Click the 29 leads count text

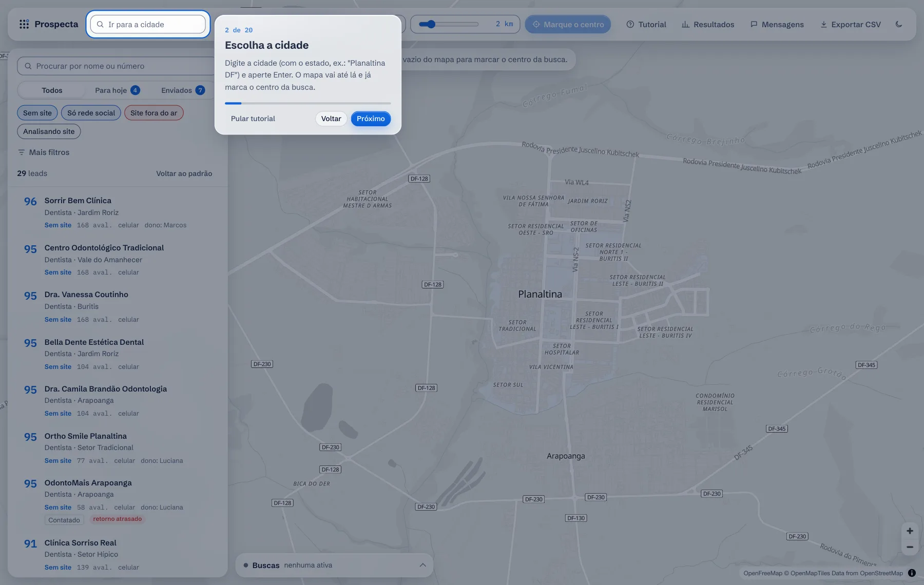(x=32, y=173)
